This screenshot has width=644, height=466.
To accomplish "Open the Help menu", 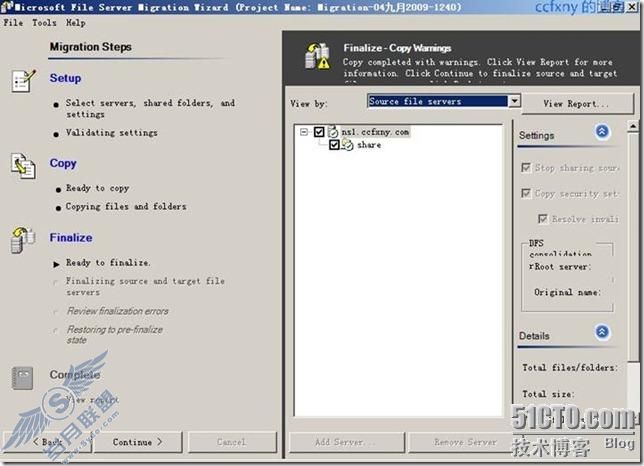I will (x=76, y=23).
